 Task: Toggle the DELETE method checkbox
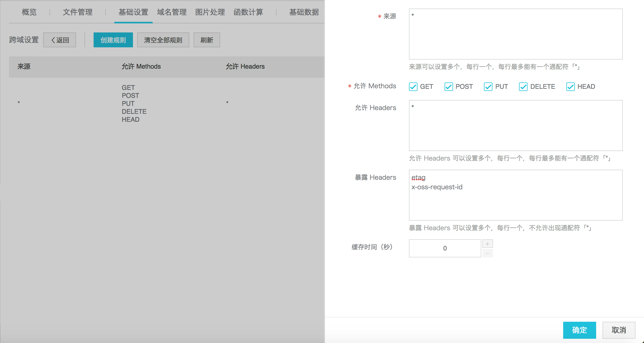tap(523, 87)
